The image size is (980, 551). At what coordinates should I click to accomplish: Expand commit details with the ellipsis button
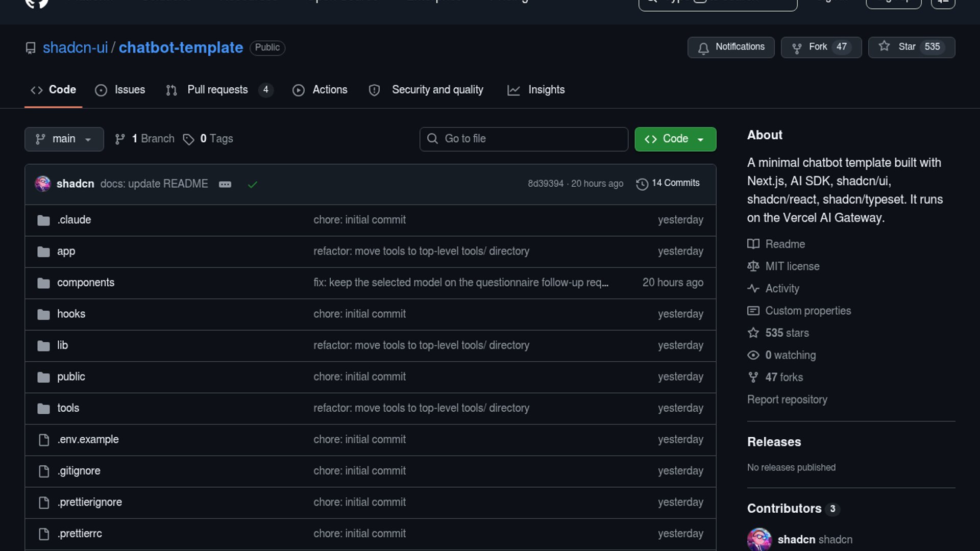click(225, 184)
